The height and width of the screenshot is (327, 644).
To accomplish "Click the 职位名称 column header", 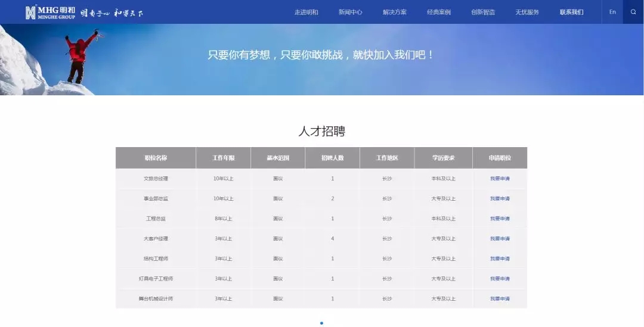I will (156, 158).
